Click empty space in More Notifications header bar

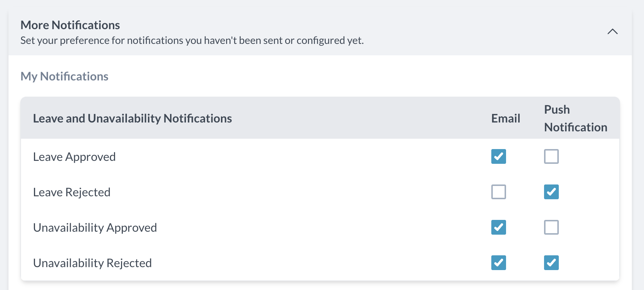pos(479,32)
